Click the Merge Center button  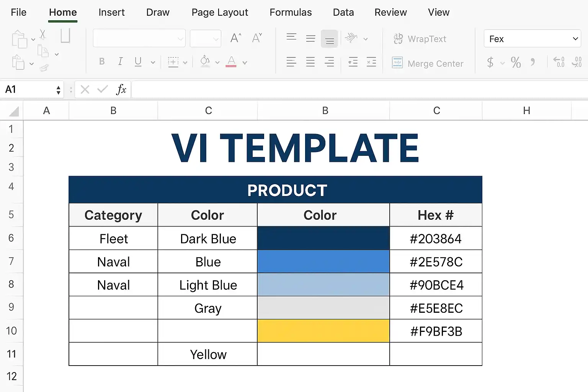point(428,63)
